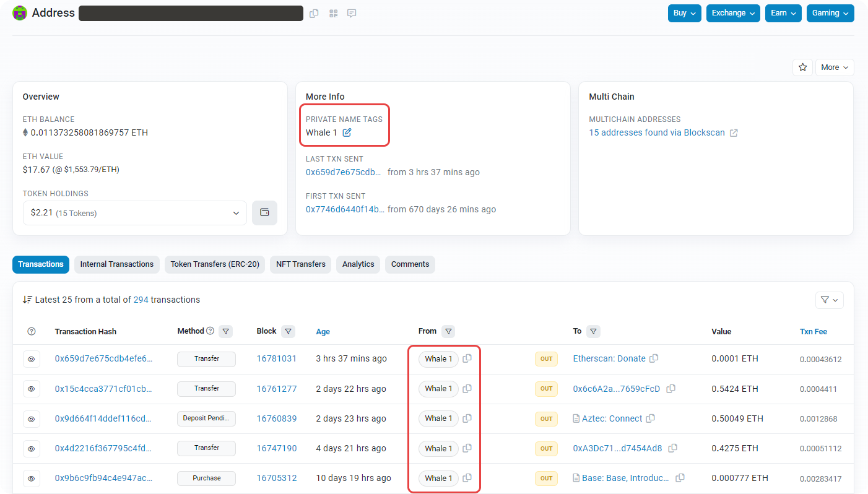The height and width of the screenshot is (494, 868).
Task: Open the Token Transfers (ERC-20) tab
Action: coord(215,264)
